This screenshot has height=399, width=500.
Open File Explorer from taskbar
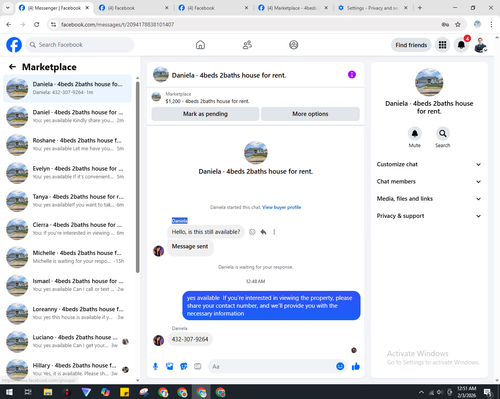(x=48, y=392)
